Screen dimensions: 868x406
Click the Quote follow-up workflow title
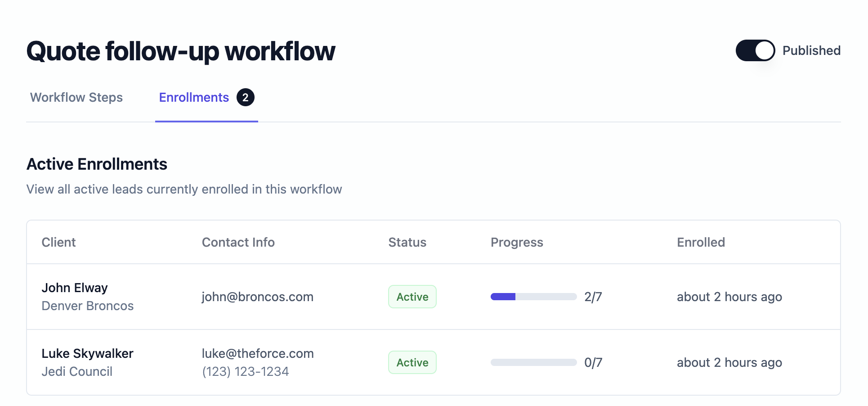(180, 51)
